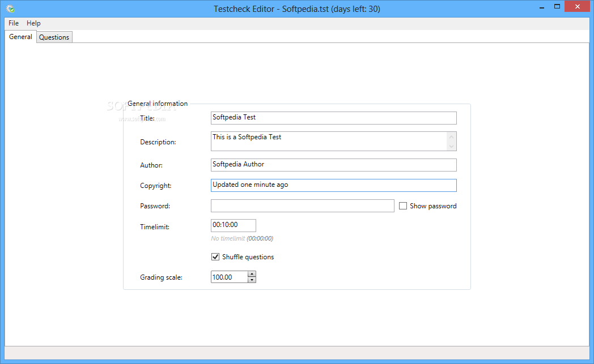Click the Testcheck Editor app icon in title bar

pos(10,8)
